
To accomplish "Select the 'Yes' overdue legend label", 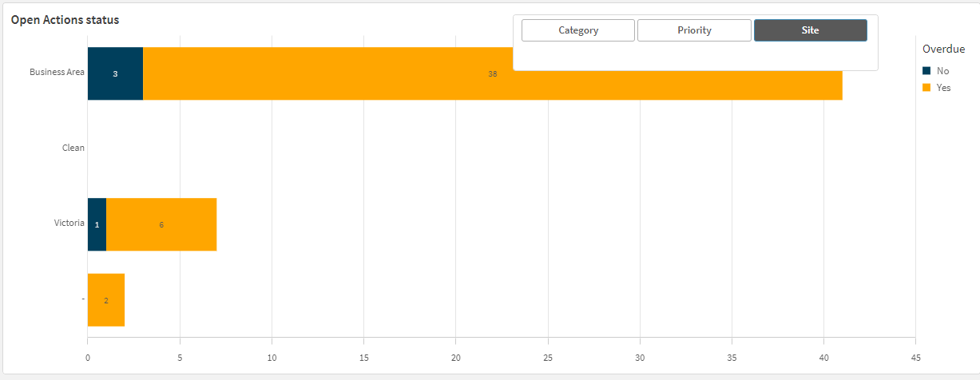I will [943, 88].
